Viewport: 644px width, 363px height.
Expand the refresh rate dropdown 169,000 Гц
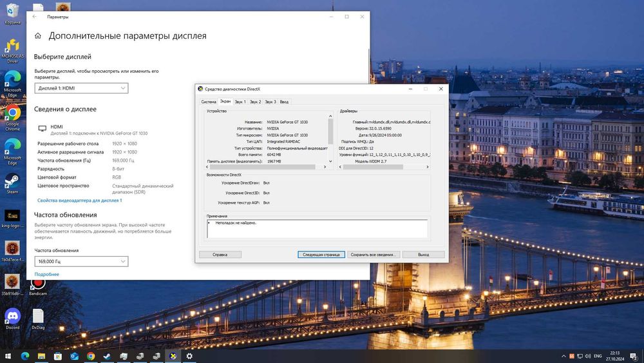pos(81,261)
